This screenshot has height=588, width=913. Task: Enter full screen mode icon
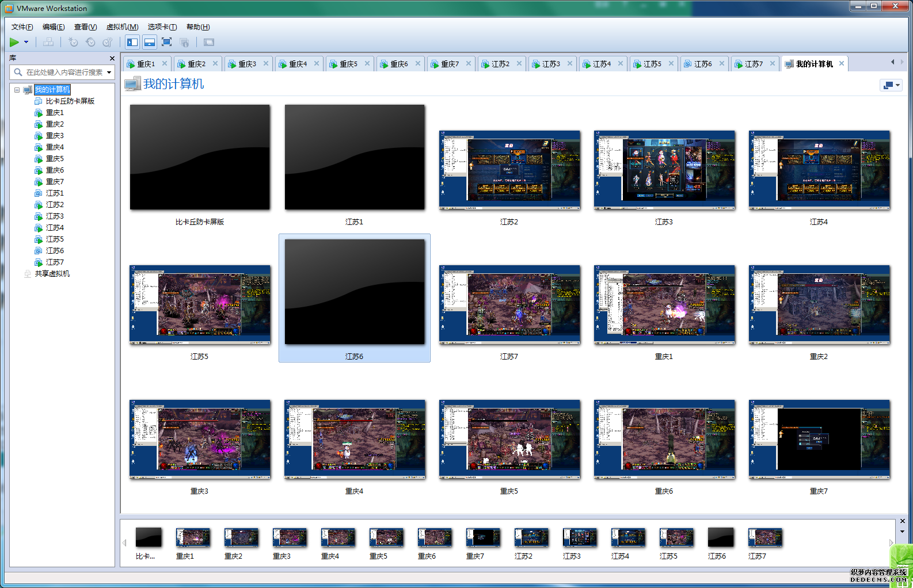(167, 42)
